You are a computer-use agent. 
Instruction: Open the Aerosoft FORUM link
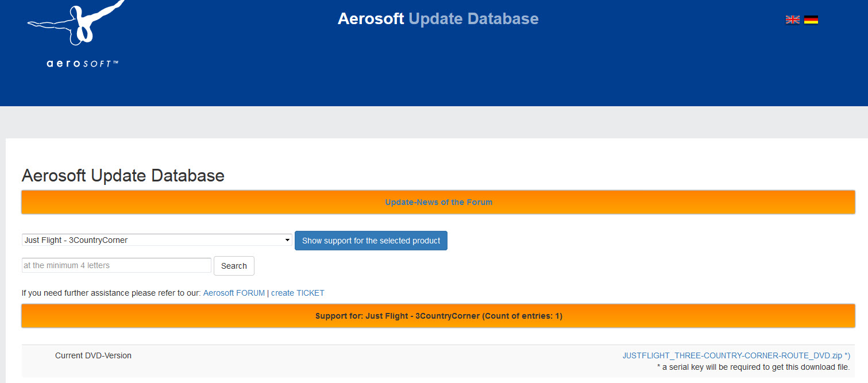coord(234,293)
